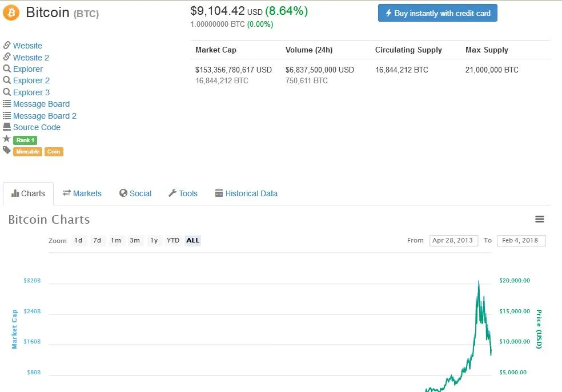The height and width of the screenshot is (392, 562).
Task: Visit the Message Board link
Action: (42, 104)
